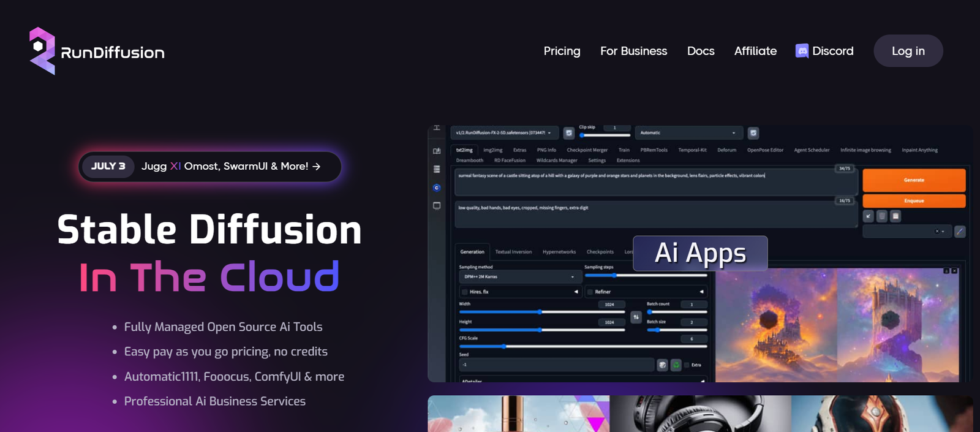Screen dimensions: 980x432
Task: Click the Discord icon in navigation
Action: pos(802,51)
